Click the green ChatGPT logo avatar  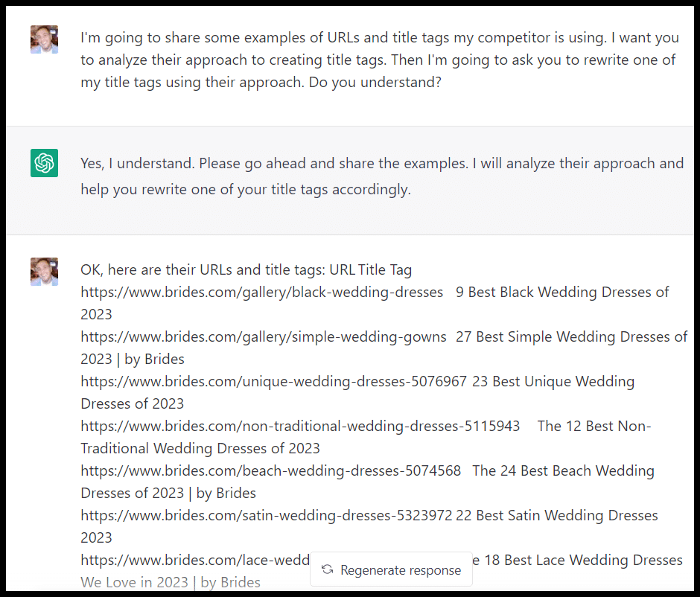[44, 163]
